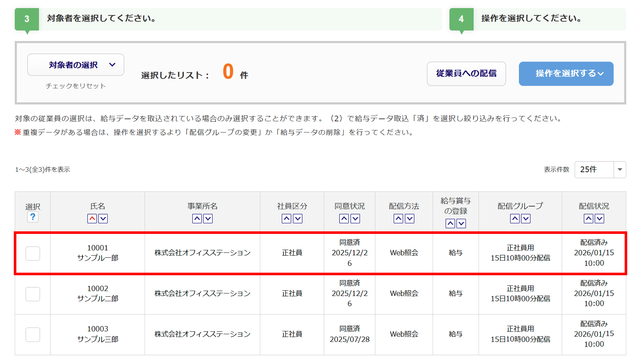641x364 pixels.
Task: Click the 従業員への配信 button
Action: pyautogui.click(x=466, y=74)
